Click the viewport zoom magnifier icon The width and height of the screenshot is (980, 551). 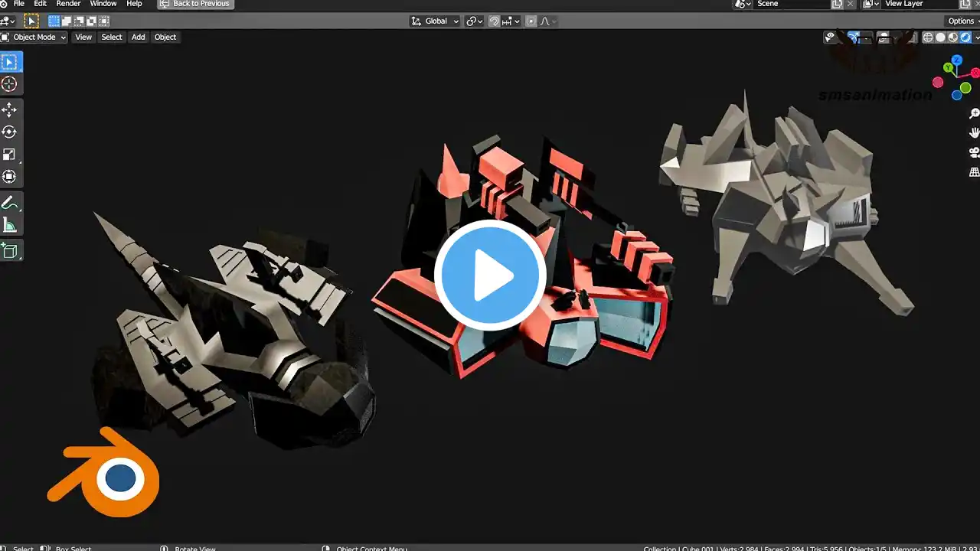[975, 113]
